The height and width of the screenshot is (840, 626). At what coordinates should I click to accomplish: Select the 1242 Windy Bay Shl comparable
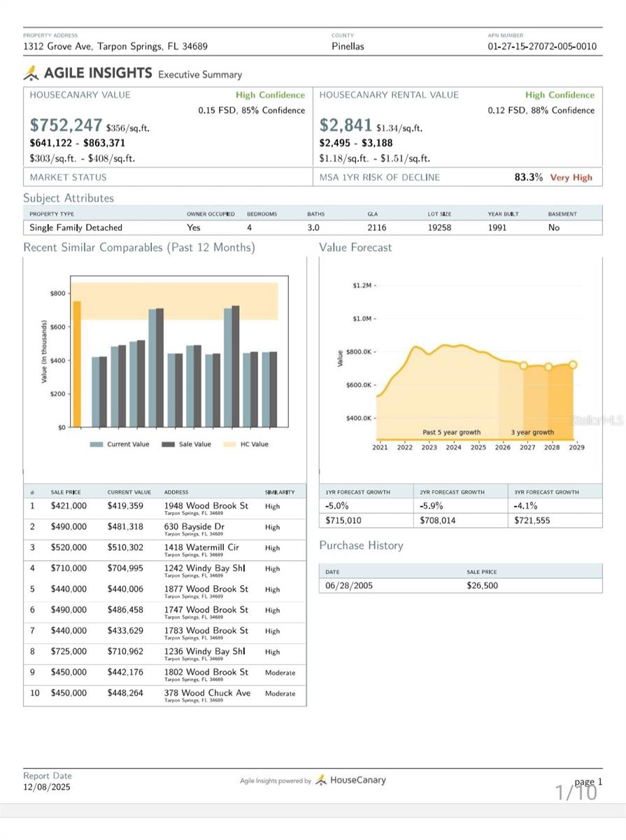[204, 568]
